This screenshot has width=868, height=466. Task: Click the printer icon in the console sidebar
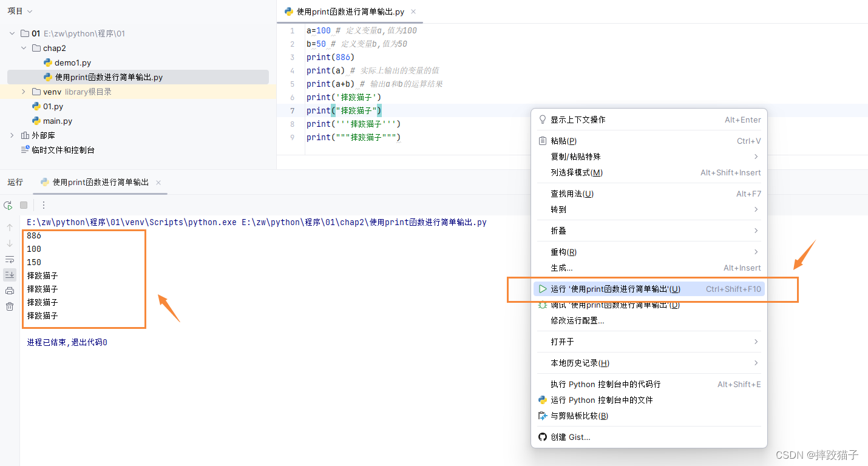click(x=10, y=291)
